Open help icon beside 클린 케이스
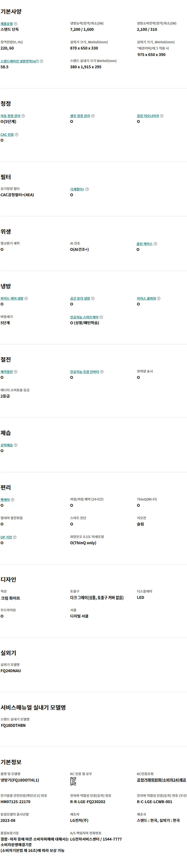This screenshot has height=868, width=187. [155, 244]
